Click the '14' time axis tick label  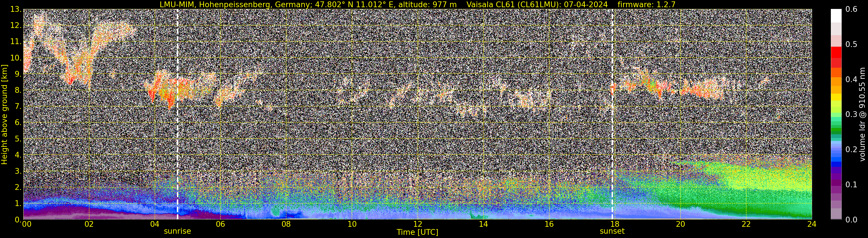483,224
